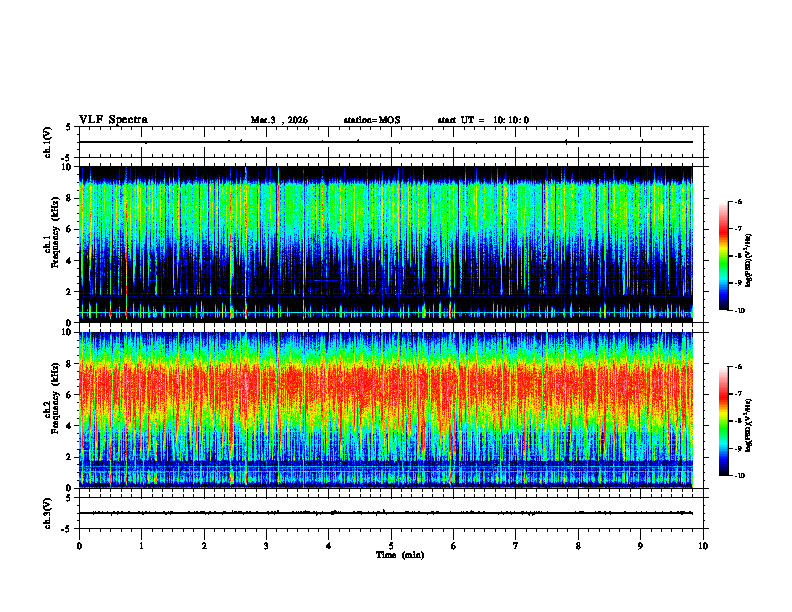The width and height of the screenshot is (792, 612).
Task: Click time axis tick label '2'
Action: click(204, 546)
